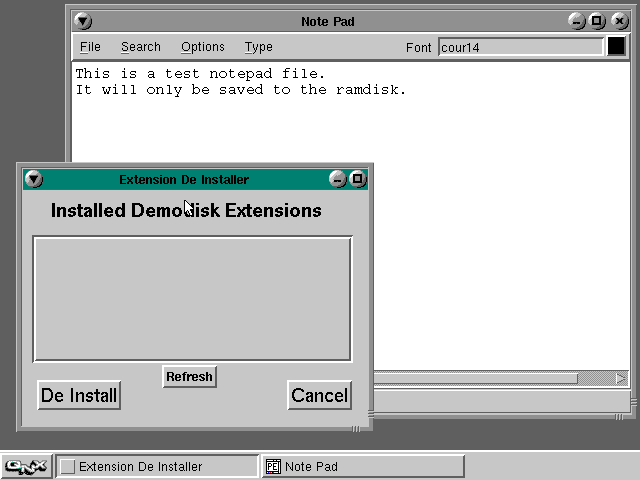Click the line 'It will only be saved to the ramdisk.'
The height and width of the screenshot is (480, 640).
(x=241, y=90)
